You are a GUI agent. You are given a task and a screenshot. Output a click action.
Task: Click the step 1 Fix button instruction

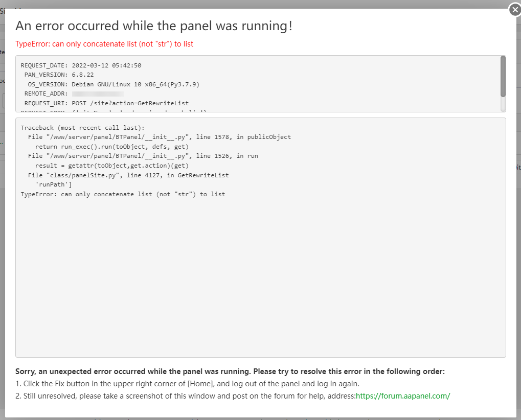(x=192, y=384)
